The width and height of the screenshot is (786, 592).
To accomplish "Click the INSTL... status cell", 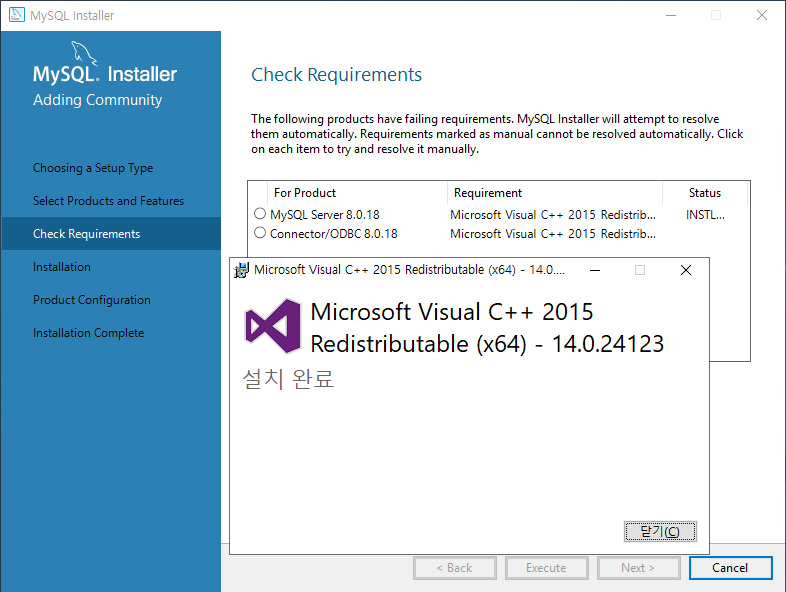I will coord(705,215).
